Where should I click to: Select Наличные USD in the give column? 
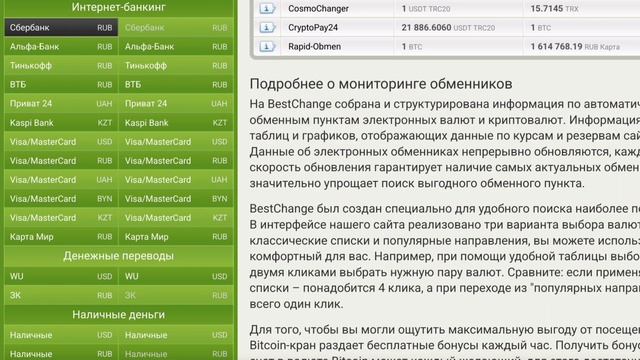click(x=61, y=335)
